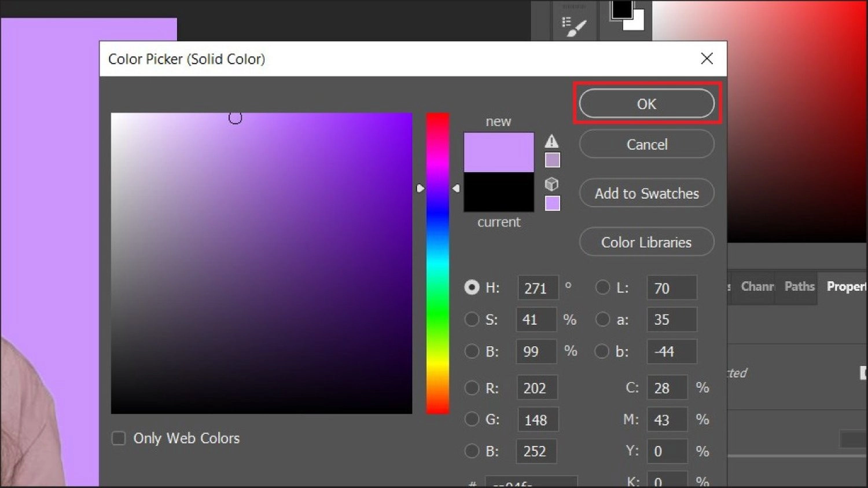868x488 pixels.
Task: Select the R red radio button
Action: click(472, 388)
